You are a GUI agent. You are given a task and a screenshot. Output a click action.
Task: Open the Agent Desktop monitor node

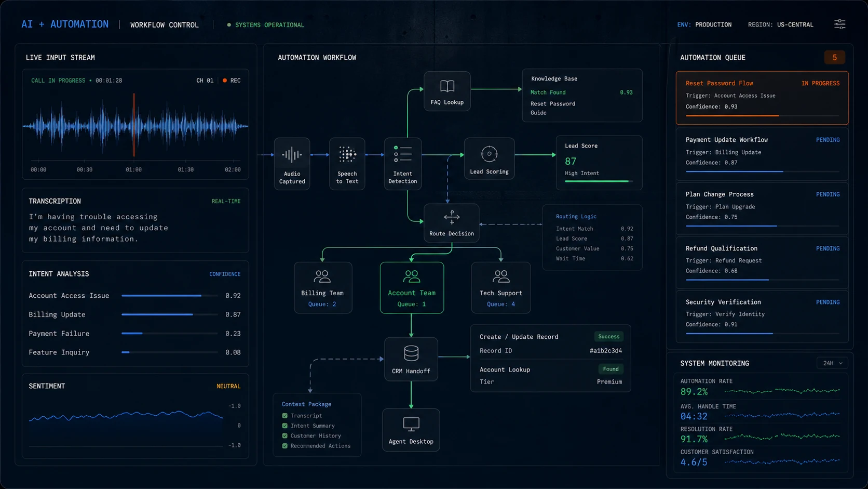[x=411, y=430]
